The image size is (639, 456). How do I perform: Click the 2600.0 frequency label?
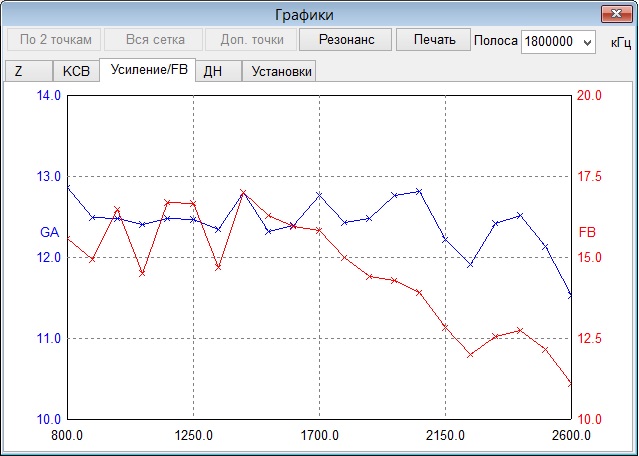(x=571, y=435)
